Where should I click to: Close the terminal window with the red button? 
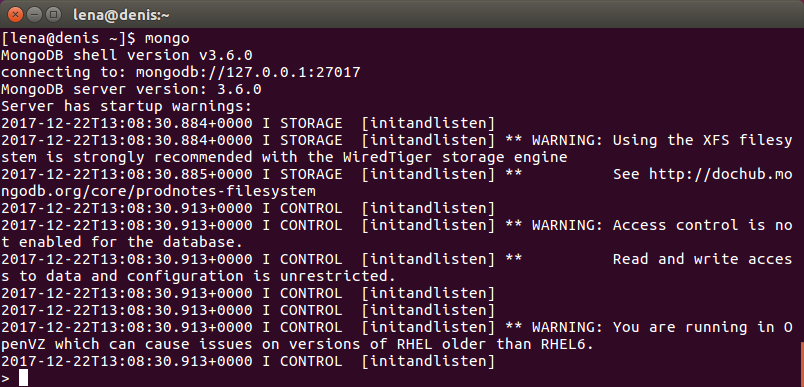click(16, 15)
